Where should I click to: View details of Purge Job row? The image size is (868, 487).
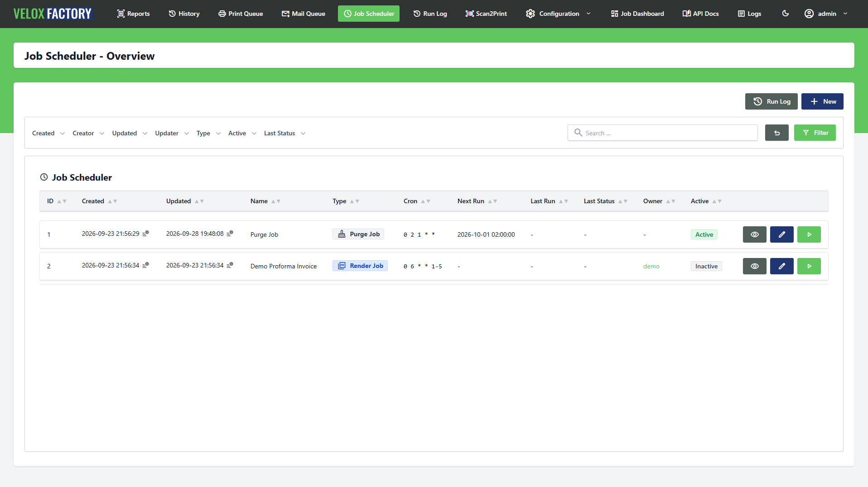coord(754,234)
